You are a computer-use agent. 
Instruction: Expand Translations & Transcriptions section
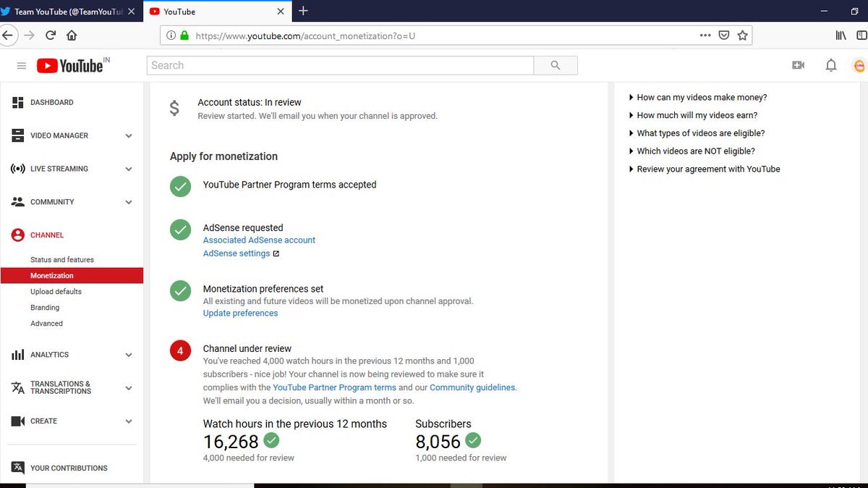[x=129, y=388]
